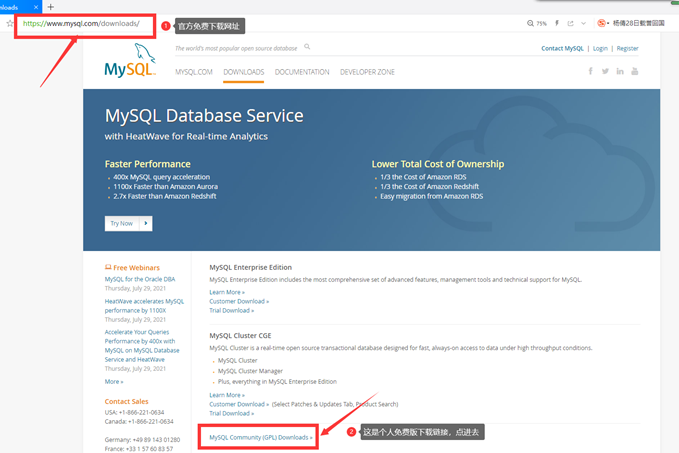The width and height of the screenshot is (679, 453).
Task: Click the lightning speed-mode icon
Action: pos(557,23)
